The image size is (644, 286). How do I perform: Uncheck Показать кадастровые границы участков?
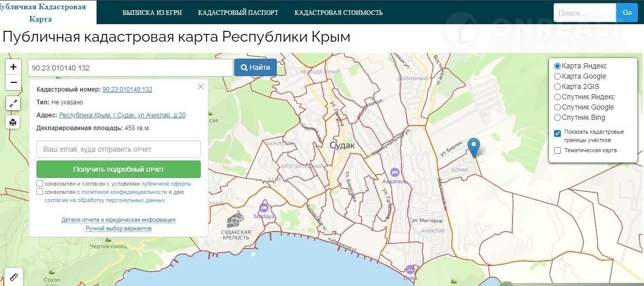coord(558,134)
